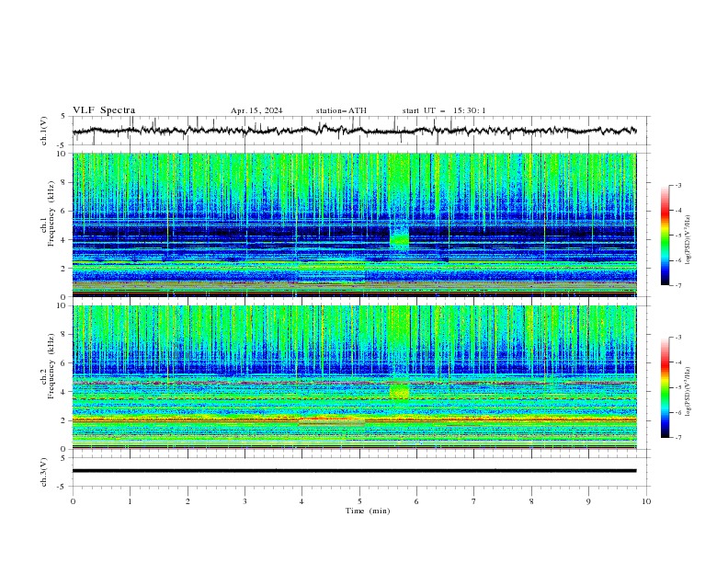The height and width of the screenshot is (563, 728).
Task: Click the ch.1 "Frequency (kHz)" axis label
Action: point(51,213)
